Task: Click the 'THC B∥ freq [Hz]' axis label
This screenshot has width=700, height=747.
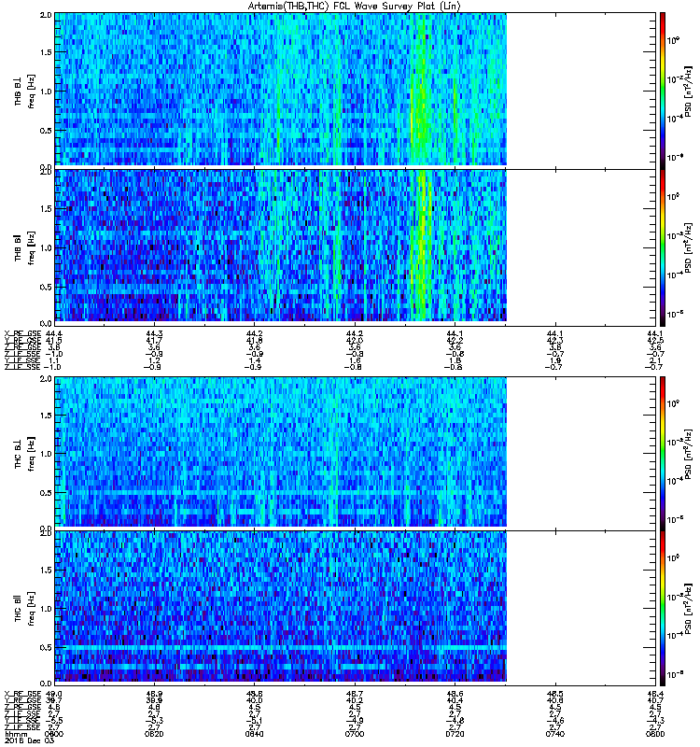Action: 24,609
